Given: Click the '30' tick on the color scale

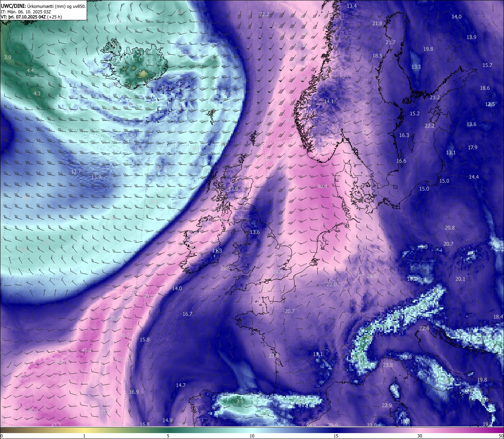Looking at the screenshot, I should pyautogui.click(x=420, y=436).
